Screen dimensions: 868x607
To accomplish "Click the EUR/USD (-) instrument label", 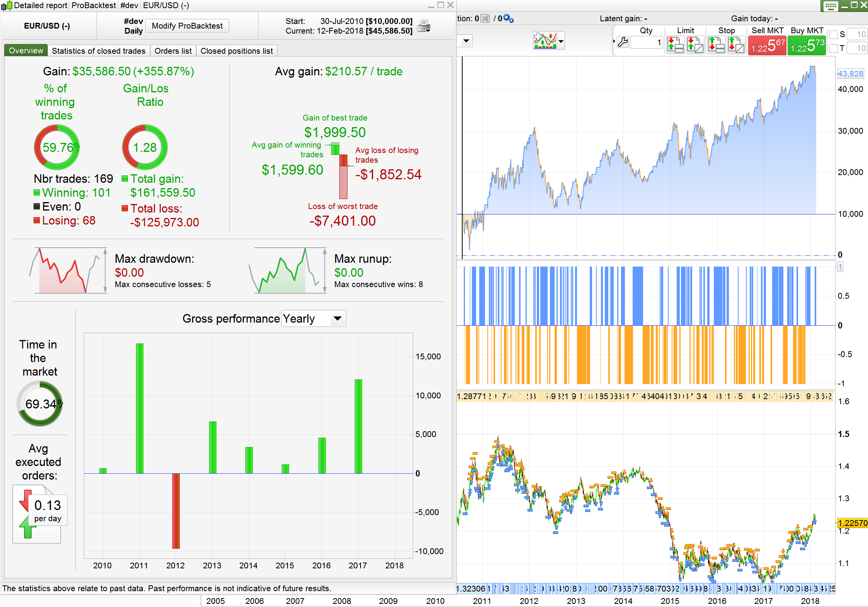I will [47, 26].
